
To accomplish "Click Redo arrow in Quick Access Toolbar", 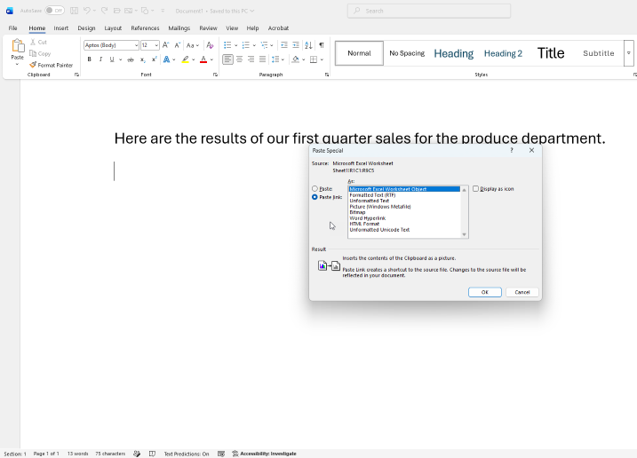I will click(104, 11).
